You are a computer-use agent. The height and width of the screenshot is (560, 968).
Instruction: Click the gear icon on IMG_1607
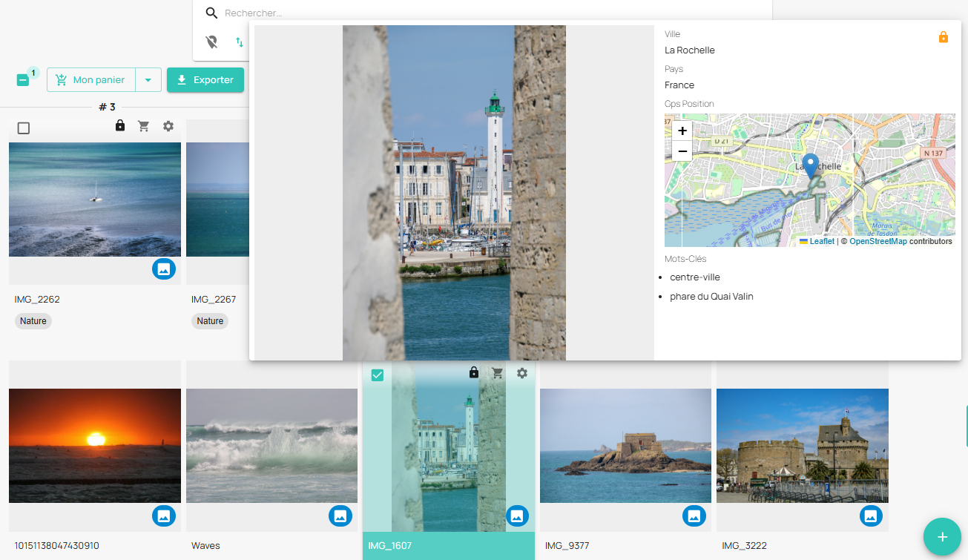[x=522, y=373]
